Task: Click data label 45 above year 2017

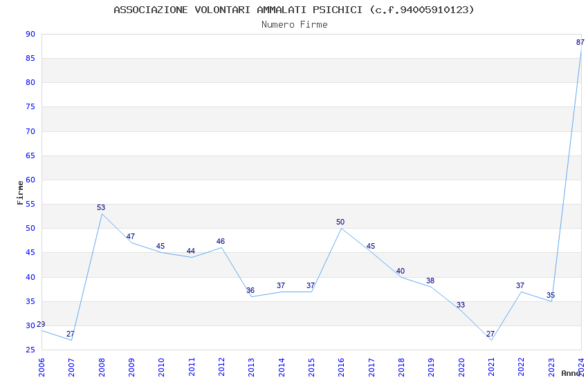Action: click(x=371, y=247)
